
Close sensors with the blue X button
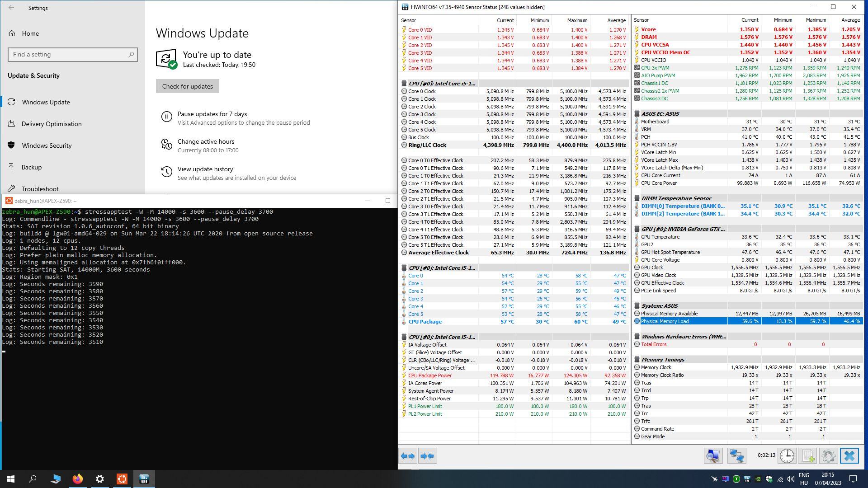click(x=849, y=455)
